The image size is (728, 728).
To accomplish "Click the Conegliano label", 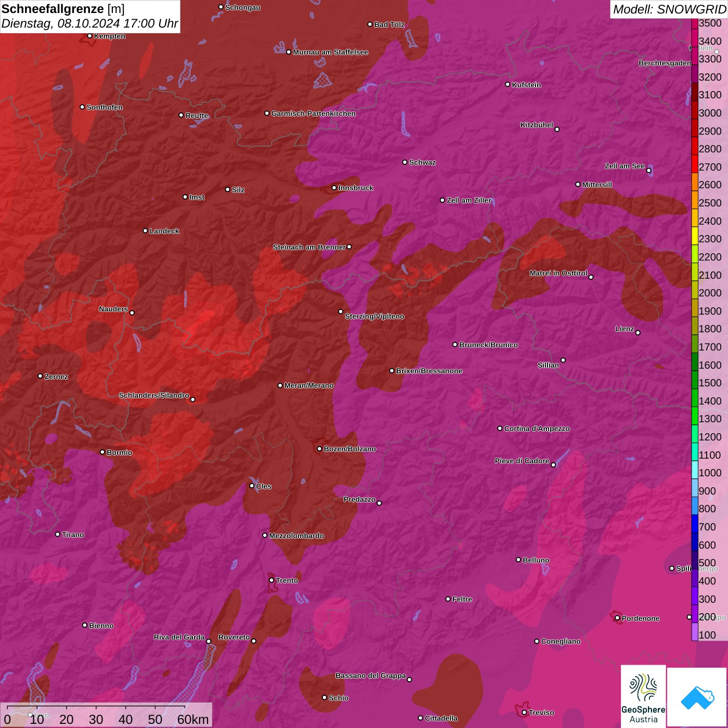I will click(x=561, y=641).
